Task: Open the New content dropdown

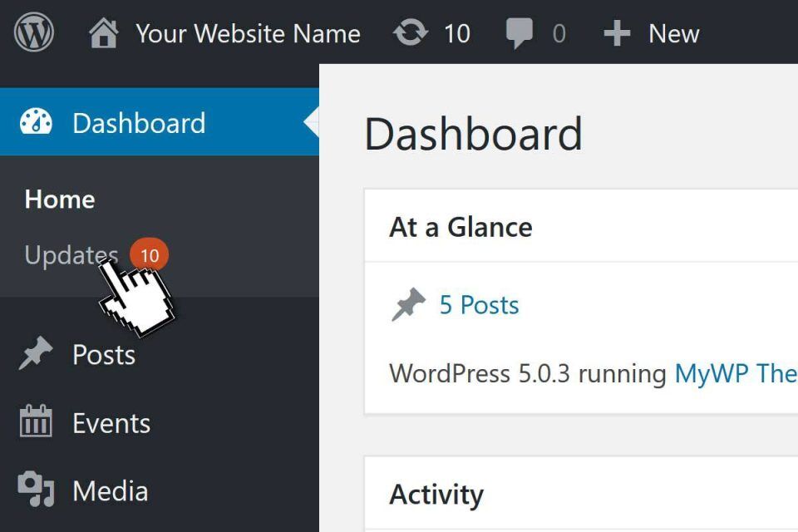Action: coord(673,34)
